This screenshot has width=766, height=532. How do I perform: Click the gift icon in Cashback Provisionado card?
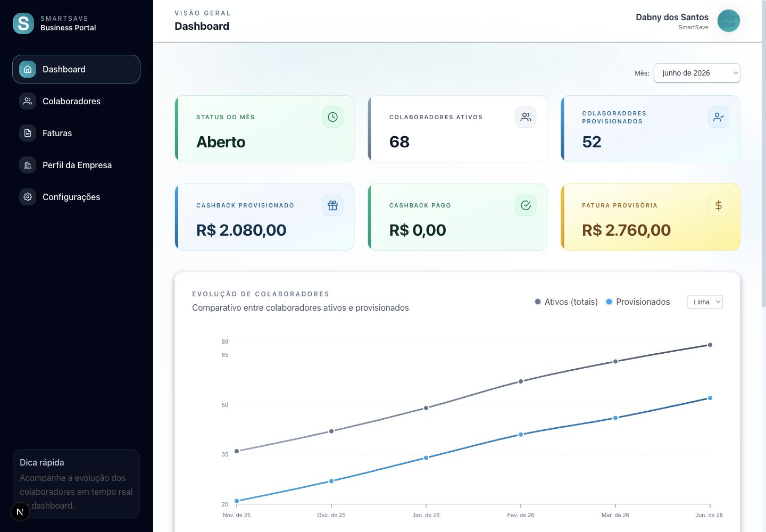(332, 205)
